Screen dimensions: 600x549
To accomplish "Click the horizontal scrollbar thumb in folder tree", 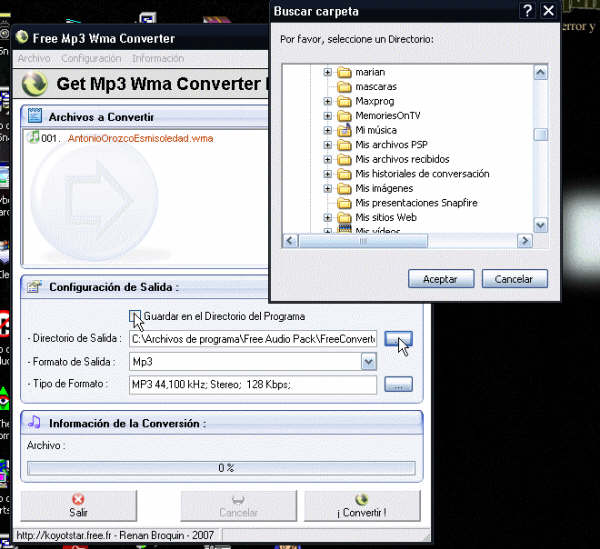I will coord(363,241).
